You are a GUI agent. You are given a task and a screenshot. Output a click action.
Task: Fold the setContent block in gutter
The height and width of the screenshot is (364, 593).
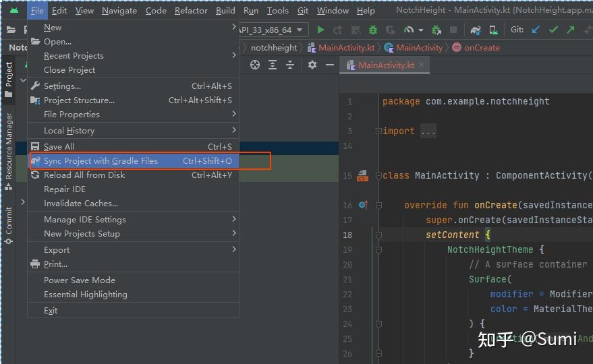378,235
